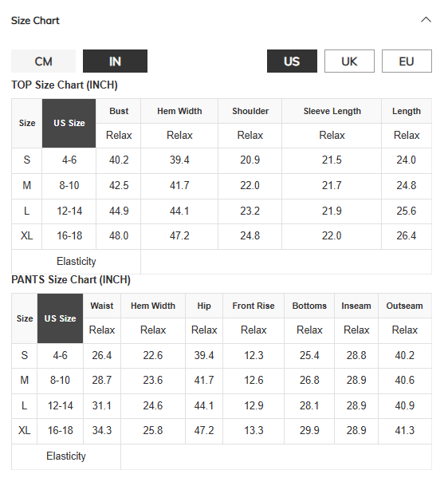Screen dimensions: 448x478
Task: Select US sizing region
Action: pyautogui.click(x=292, y=61)
